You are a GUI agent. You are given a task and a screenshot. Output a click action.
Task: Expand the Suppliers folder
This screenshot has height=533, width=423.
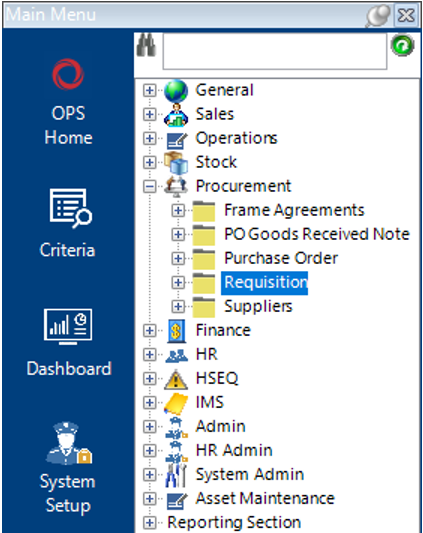[x=178, y=307]
